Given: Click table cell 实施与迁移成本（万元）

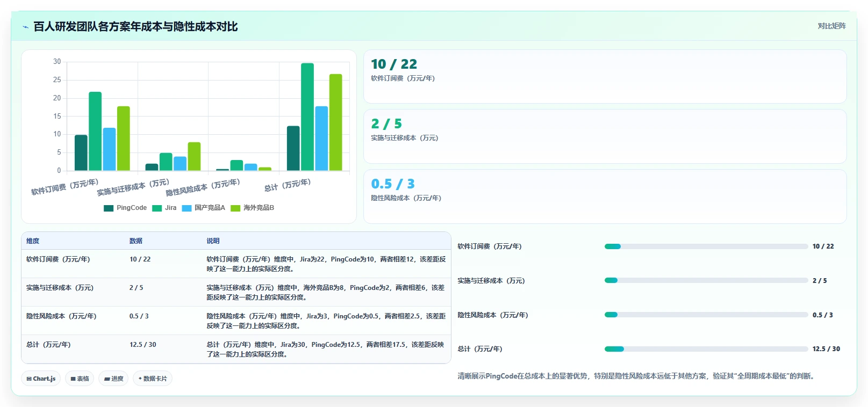Looking at the screenshot, I should click(x=60, y=288).
